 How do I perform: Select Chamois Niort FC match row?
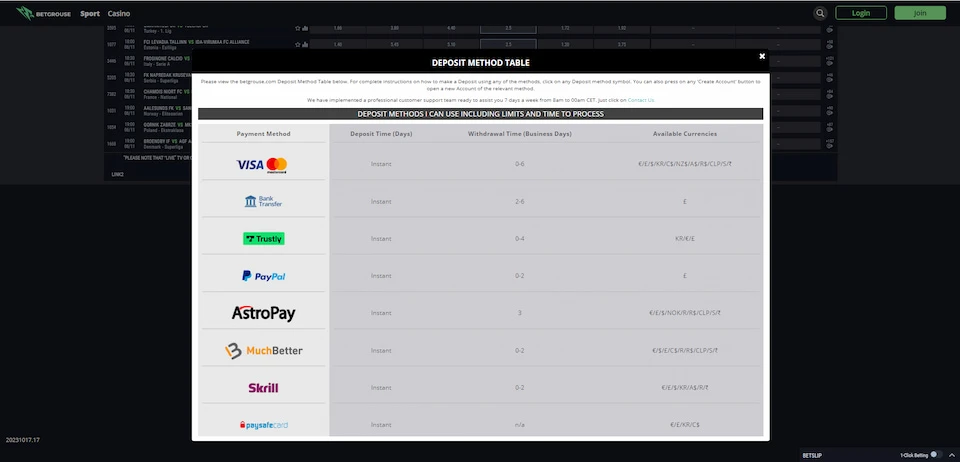(149, 94)
